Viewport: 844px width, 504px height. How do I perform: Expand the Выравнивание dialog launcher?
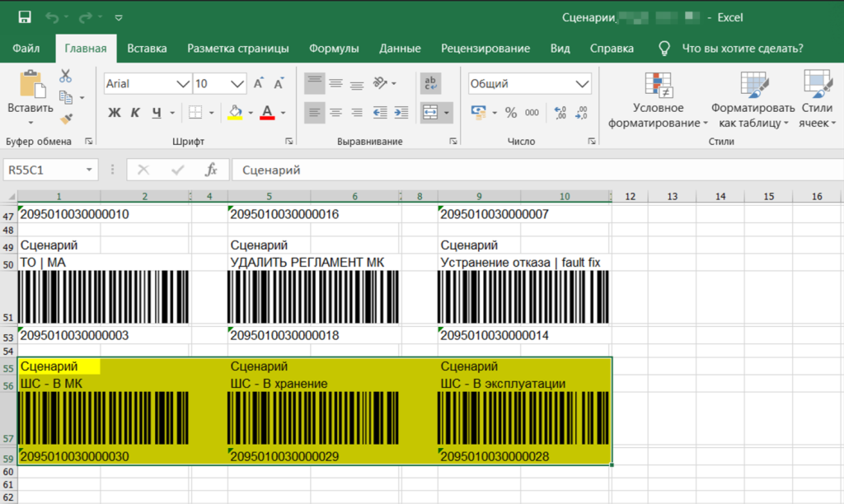[x=453, y=142]
